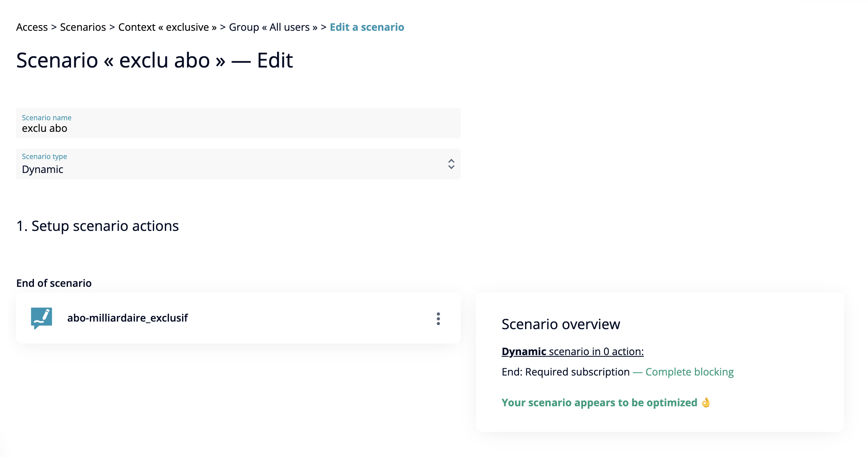This screenshot has height=457, width=868.
Task: Click the Scenario « exclu abo » Edit title
Action: pos(155,60)
